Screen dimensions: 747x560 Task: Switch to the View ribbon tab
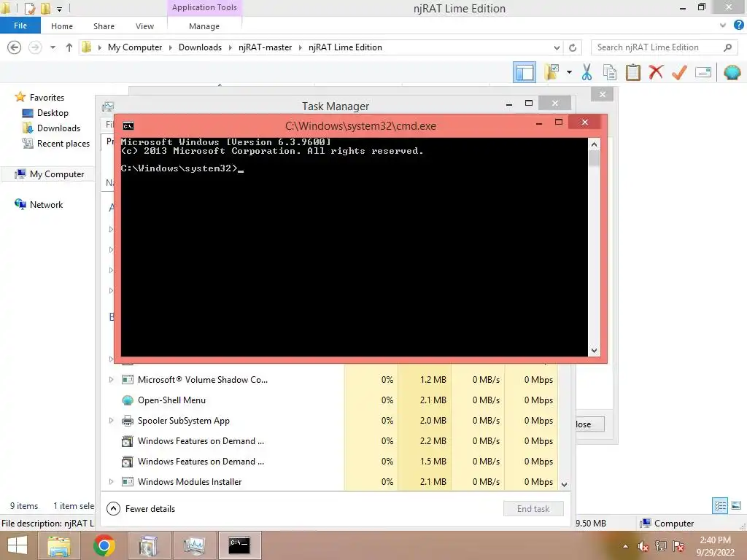(144, 26)
